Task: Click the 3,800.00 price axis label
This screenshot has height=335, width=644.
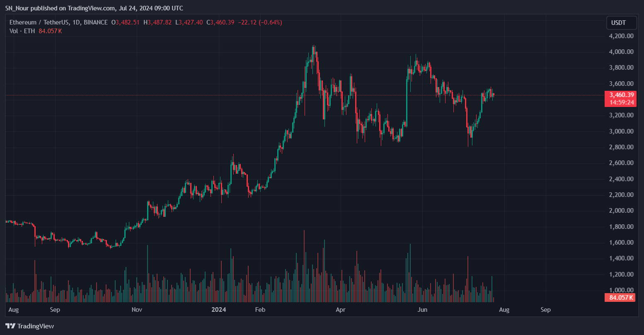Action: click(x=621, y=68)
